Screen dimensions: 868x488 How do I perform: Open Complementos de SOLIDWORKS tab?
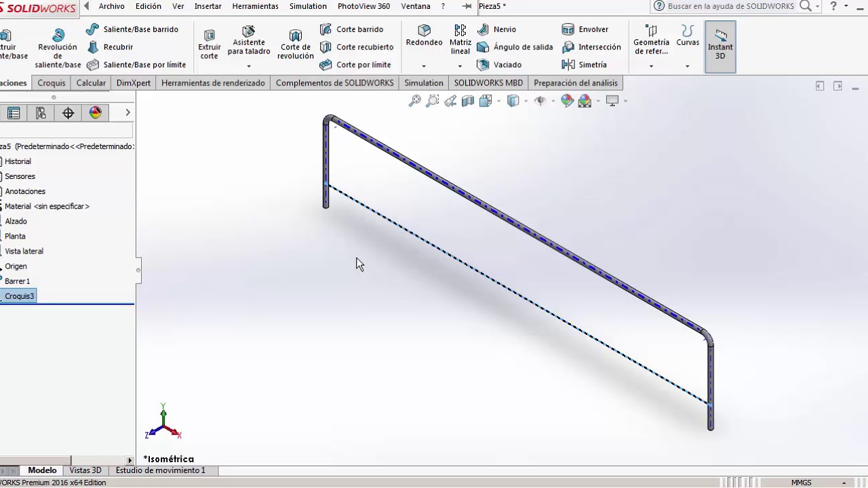(335, 83)
